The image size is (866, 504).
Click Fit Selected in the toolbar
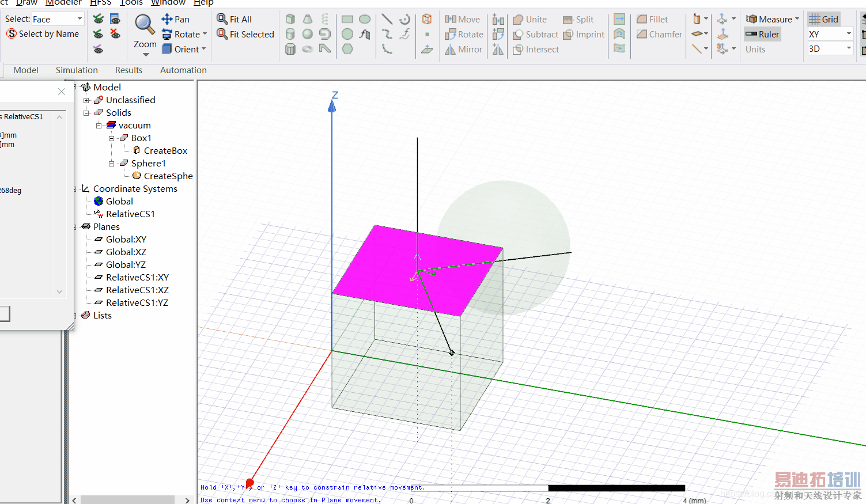245,34
